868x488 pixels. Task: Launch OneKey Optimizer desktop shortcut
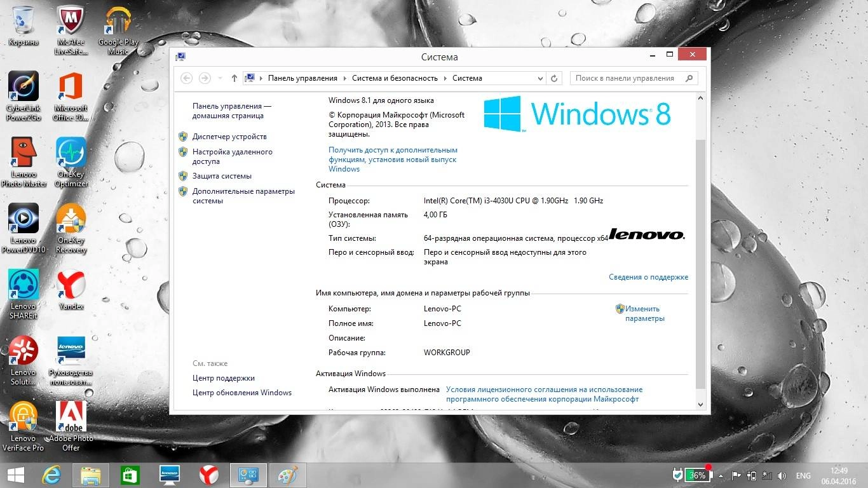(71, 162)
